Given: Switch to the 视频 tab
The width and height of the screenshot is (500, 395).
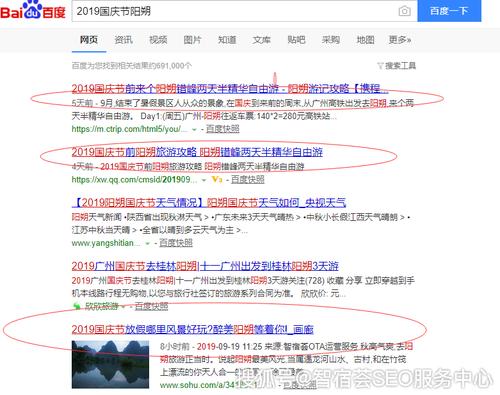Looking at the screenshot, I should [158, 40].
